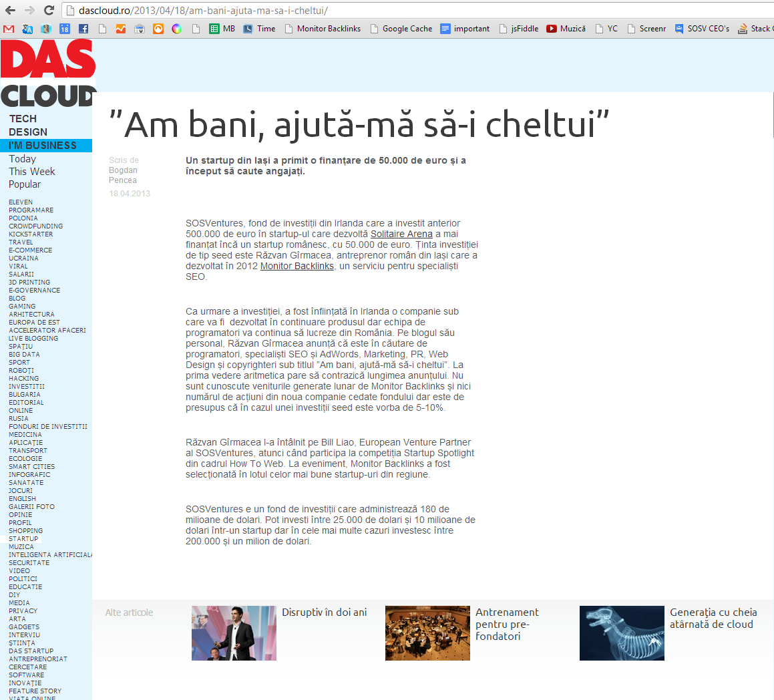This screenshot has height=700, width=774.
Task: Select the CROWDFUNDING tag
Action: (x=35, y=226)
